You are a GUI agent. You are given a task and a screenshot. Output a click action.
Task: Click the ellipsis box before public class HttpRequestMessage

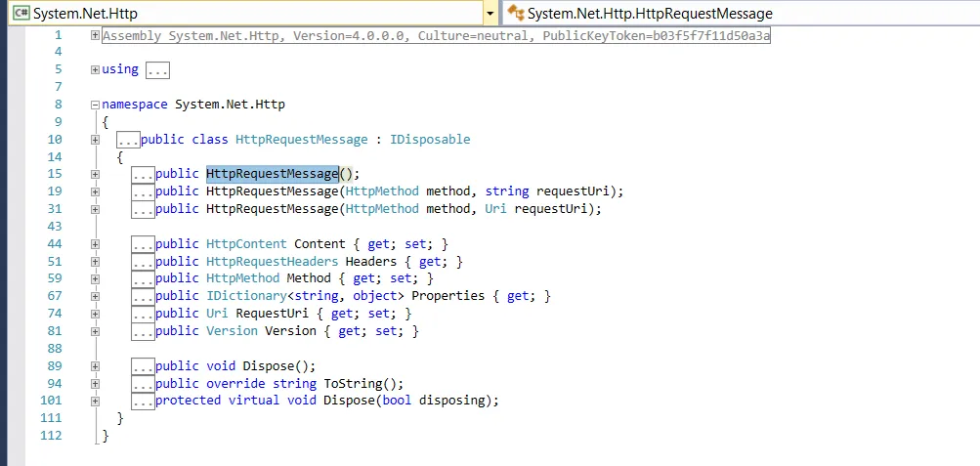pyautogui.click(x=129, y=140)
